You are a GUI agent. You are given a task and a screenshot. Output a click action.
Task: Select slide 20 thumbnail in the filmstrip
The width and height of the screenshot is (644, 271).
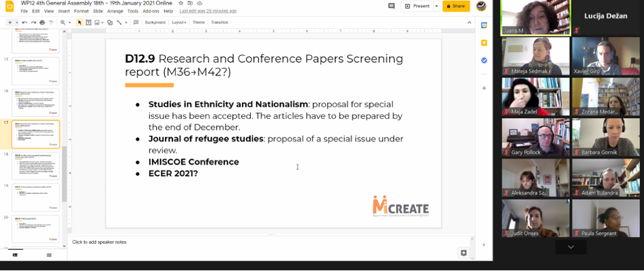[x=35, y=229]
